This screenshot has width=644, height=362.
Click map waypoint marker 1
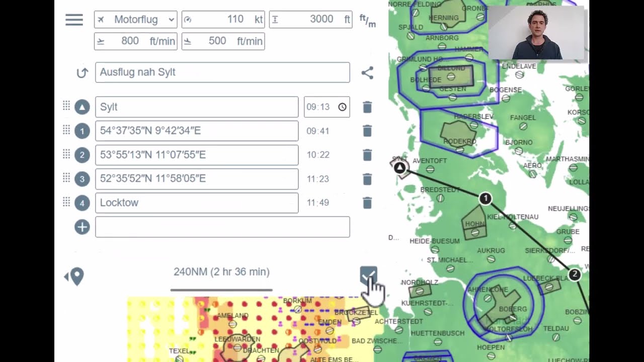point(485,199)
